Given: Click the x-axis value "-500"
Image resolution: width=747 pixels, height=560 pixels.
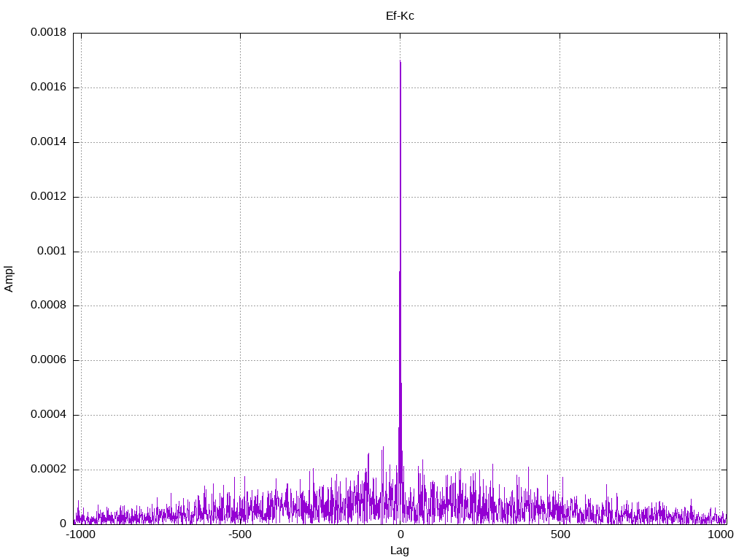Looking at the screenshot, I should point(240,534).
